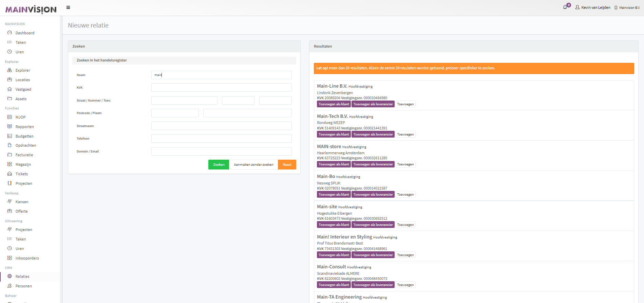Add Main-Bo as klant

pyautogui.click(x=334, y=195)
